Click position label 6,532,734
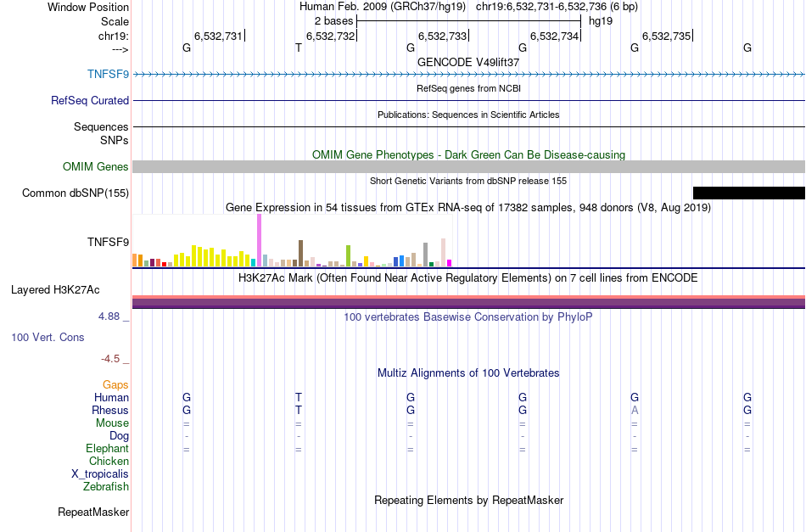The image size is (806, 532). pyautogui.click(x=554, y=36)
